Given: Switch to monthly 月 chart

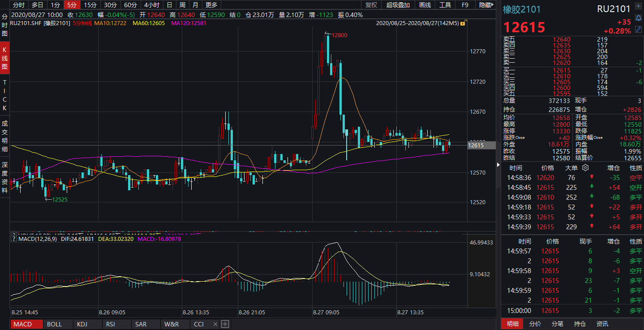Looking at the screenshot, I should point(195,5).
